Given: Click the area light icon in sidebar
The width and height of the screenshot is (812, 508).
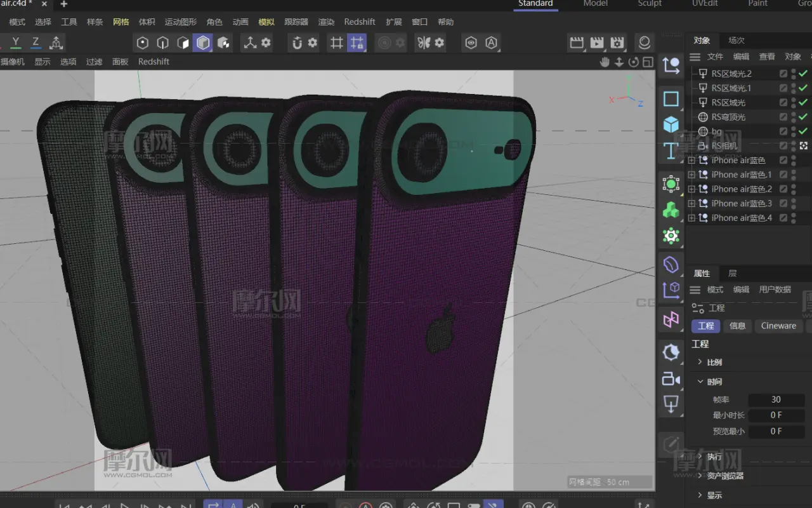Looking at the screenshot, I should point(671,403).
